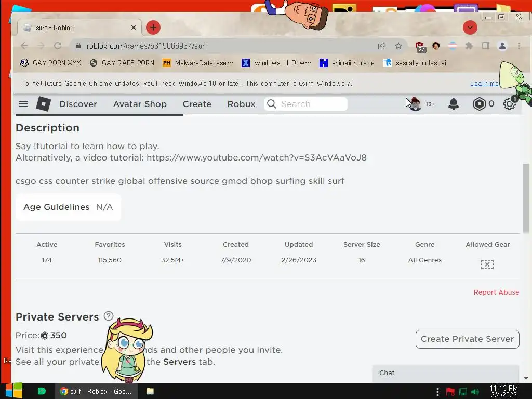Open the MalwareDatabase bookmark

pyautogui.click(x=198, y=63)
